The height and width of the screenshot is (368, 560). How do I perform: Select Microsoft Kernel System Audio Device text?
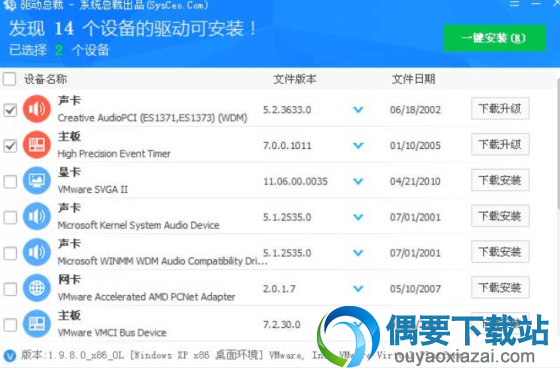(138, 225)
